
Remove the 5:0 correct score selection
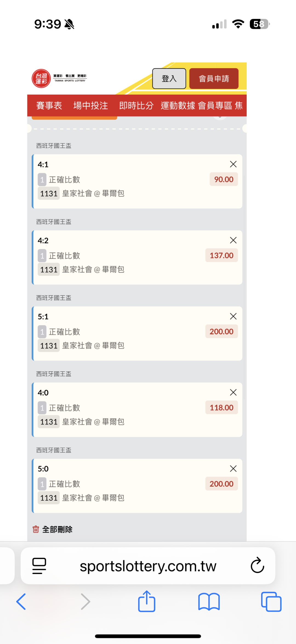pyautogui.click(x=233, y=468)
